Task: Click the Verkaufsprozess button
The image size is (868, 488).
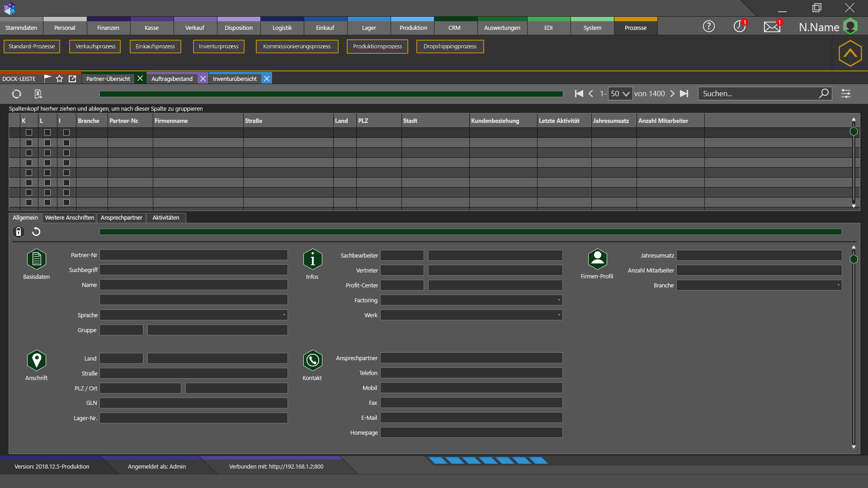Action: pyautogui.click(x=95, y=47)
